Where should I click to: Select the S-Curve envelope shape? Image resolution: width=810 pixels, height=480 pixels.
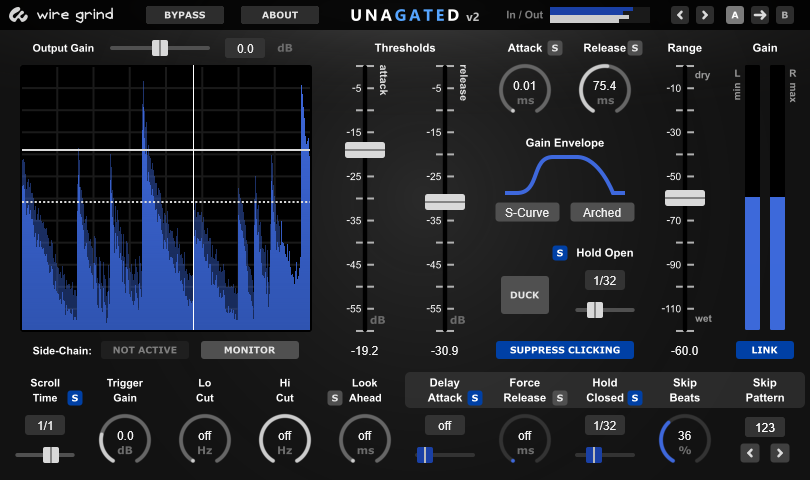pyautogui.click(x=527, y=212)
